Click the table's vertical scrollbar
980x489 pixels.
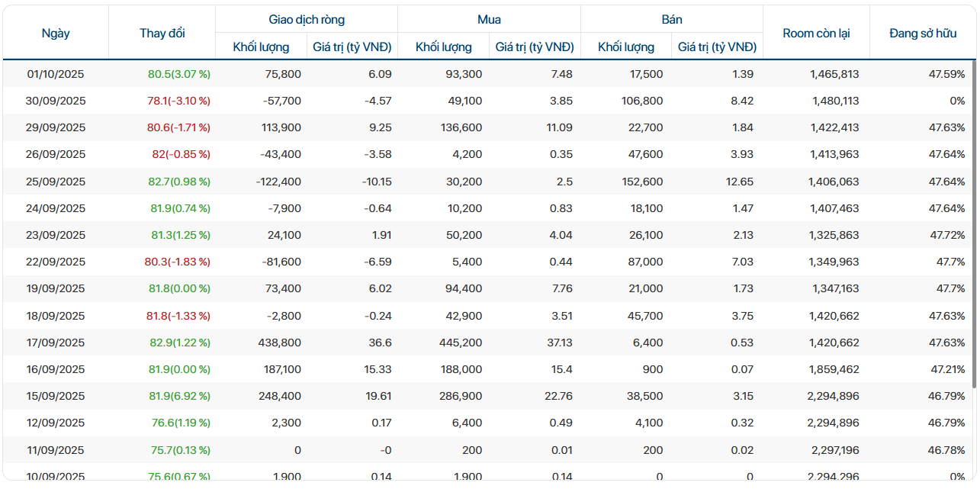point(974,229)
